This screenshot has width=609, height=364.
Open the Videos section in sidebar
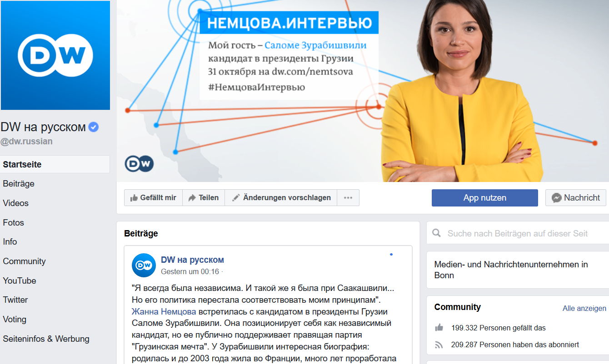coord(16,203)
